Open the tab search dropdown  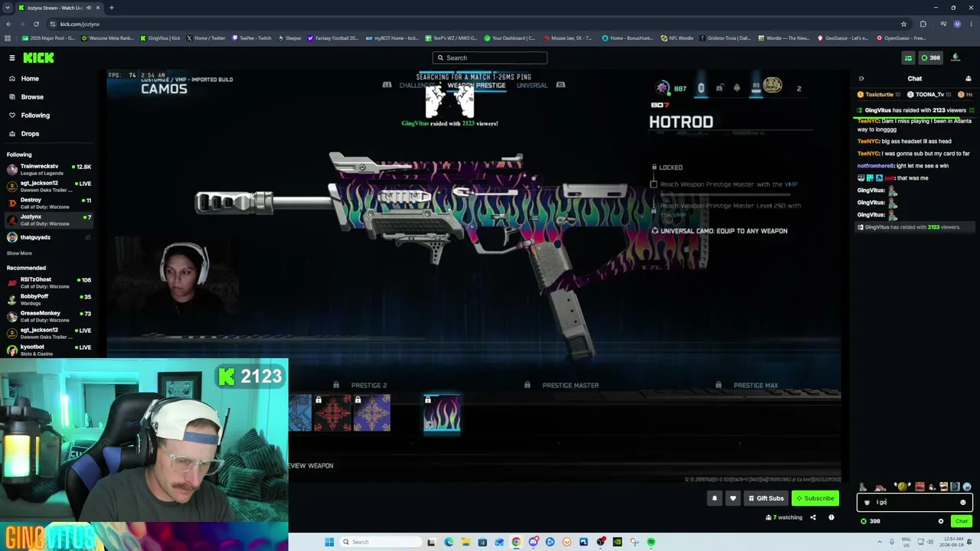point(7,8)
